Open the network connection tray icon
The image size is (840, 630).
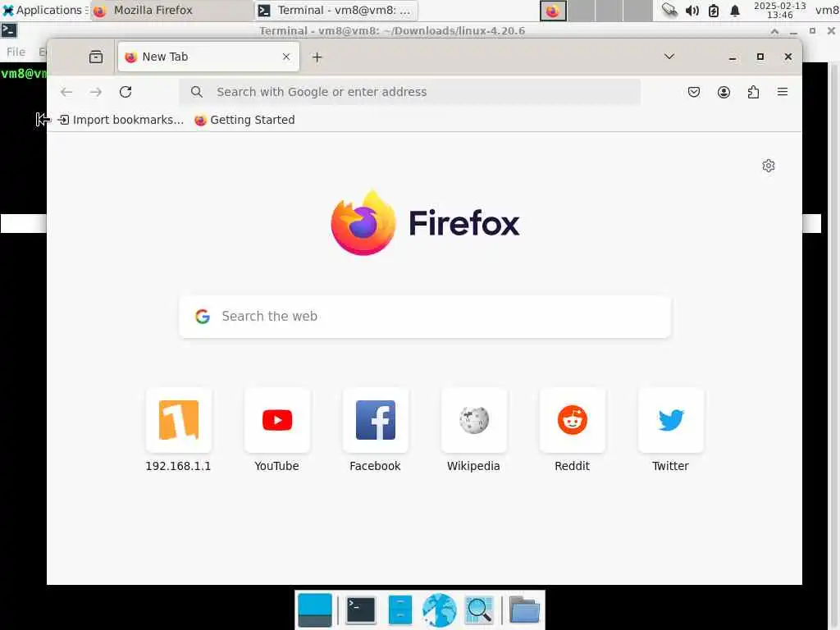669,10
